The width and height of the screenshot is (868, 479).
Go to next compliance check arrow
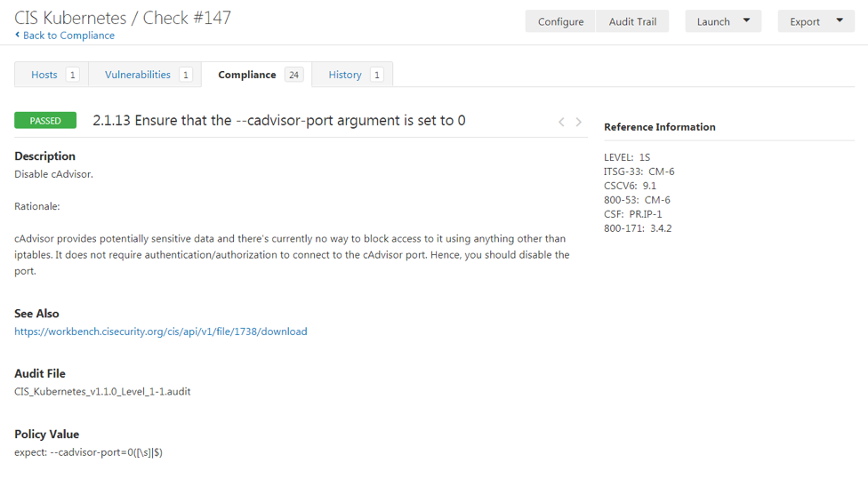pos(578,122)
